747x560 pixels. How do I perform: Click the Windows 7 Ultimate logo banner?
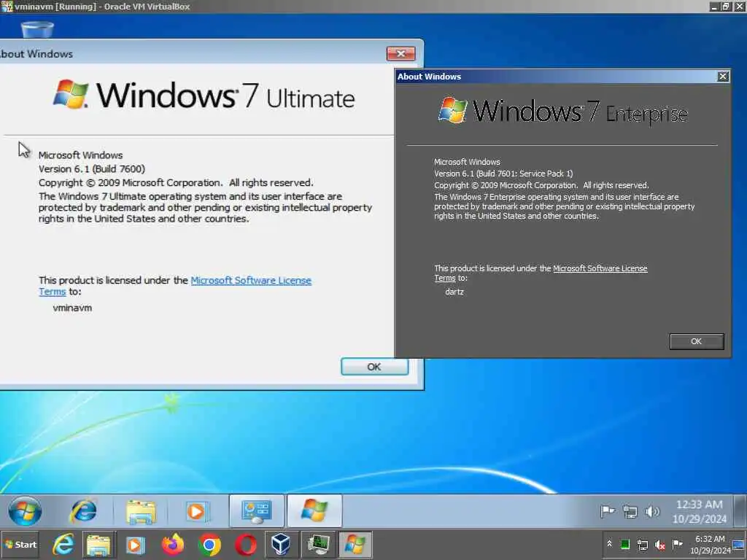click(x=204, y=96)
